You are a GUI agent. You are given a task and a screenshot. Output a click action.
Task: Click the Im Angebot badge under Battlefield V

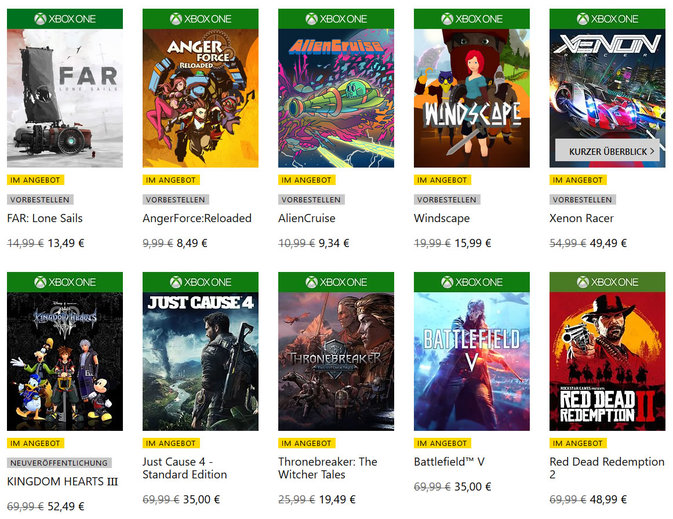(x=443, y=443)
